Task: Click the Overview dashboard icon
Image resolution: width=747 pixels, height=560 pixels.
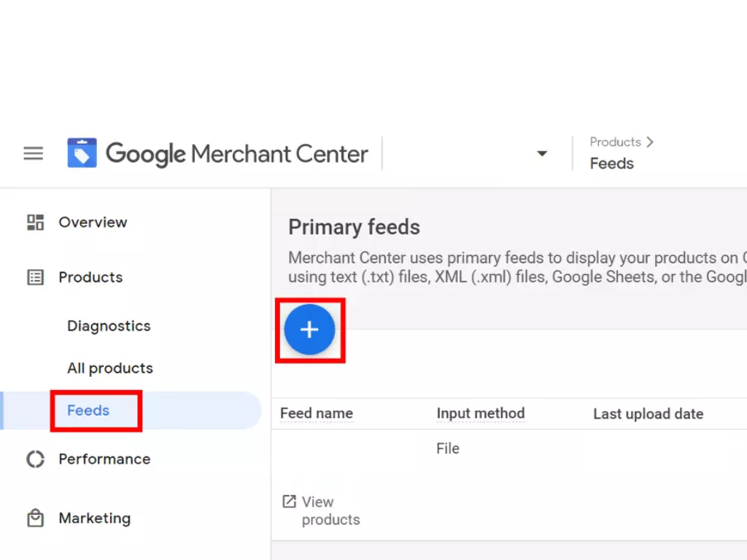Action: 35,222
